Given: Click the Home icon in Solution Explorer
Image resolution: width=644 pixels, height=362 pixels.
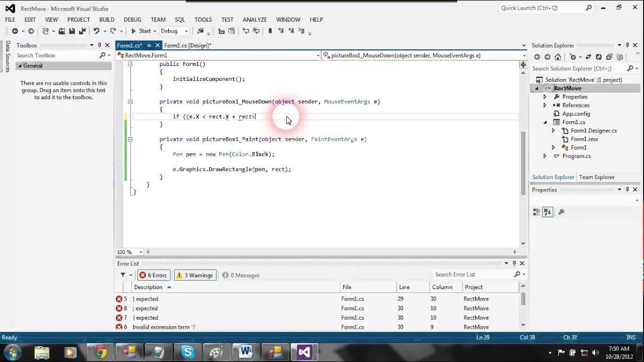Looking at the screenshot, I should (557, 57).
